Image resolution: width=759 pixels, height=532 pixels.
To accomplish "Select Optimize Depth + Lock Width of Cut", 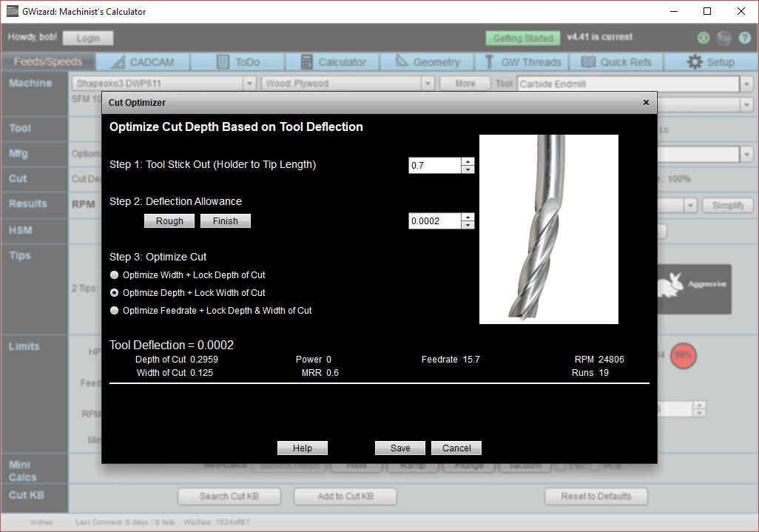I will coord(114,292).
